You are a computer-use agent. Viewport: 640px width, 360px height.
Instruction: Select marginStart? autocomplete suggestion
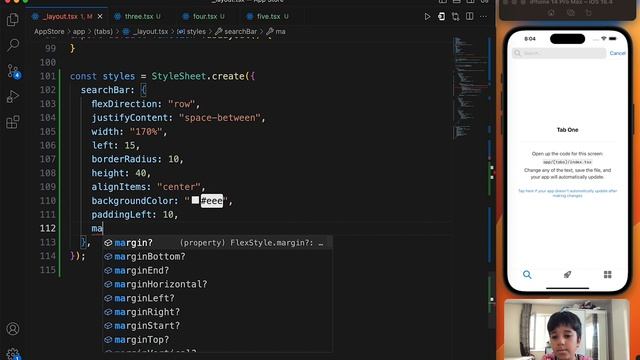[217, 326]
